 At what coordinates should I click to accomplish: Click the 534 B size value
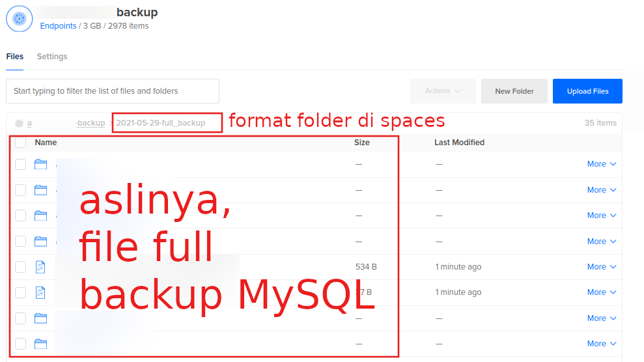pos(366,267)
